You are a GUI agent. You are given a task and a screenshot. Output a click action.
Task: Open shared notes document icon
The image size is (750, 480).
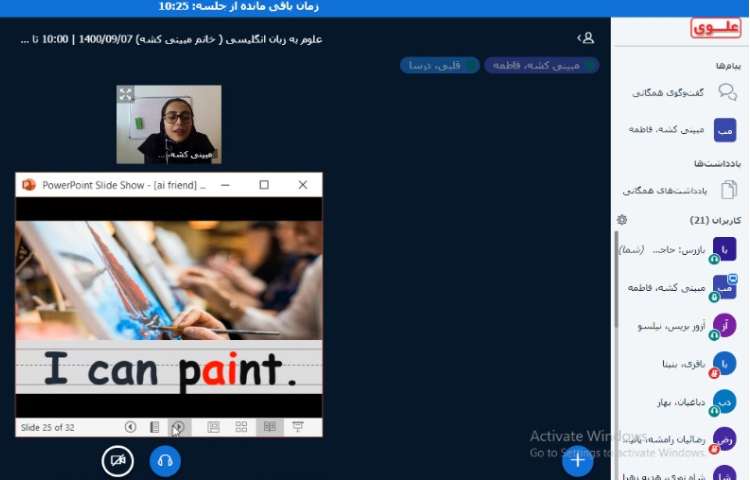pos(728,189)
